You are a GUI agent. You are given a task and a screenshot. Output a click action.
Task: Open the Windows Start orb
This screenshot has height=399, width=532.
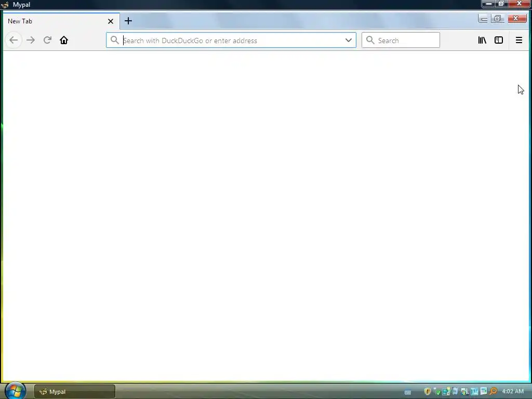15,391
